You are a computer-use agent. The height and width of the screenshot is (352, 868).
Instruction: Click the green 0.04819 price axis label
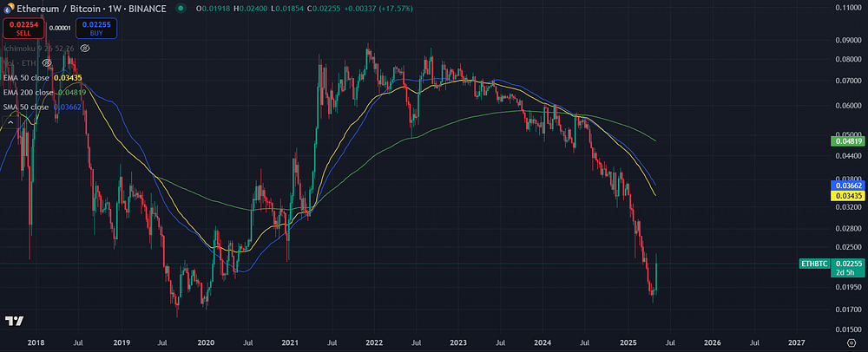[x=848, y=141]
